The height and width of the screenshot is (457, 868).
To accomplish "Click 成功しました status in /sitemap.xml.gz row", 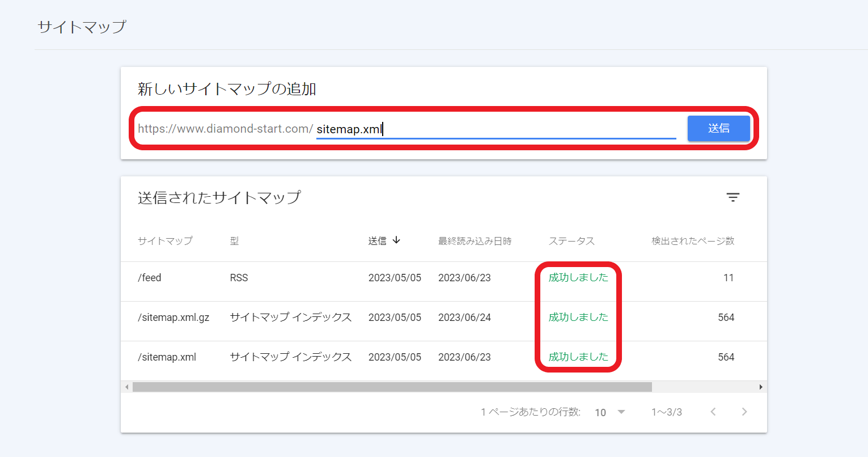I will point(578,317).
